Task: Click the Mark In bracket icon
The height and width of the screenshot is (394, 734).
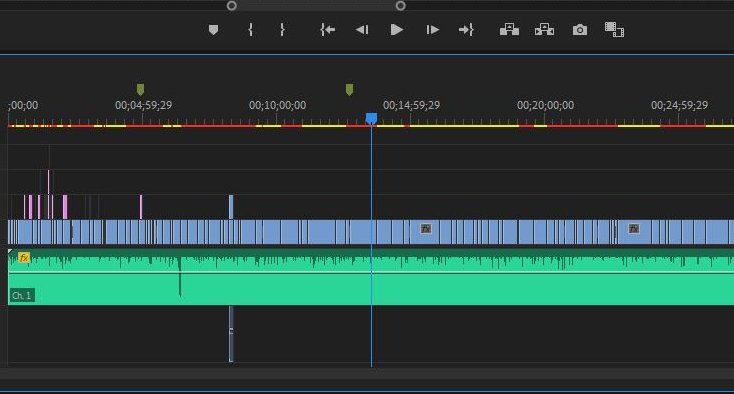Action: [250, 30]
